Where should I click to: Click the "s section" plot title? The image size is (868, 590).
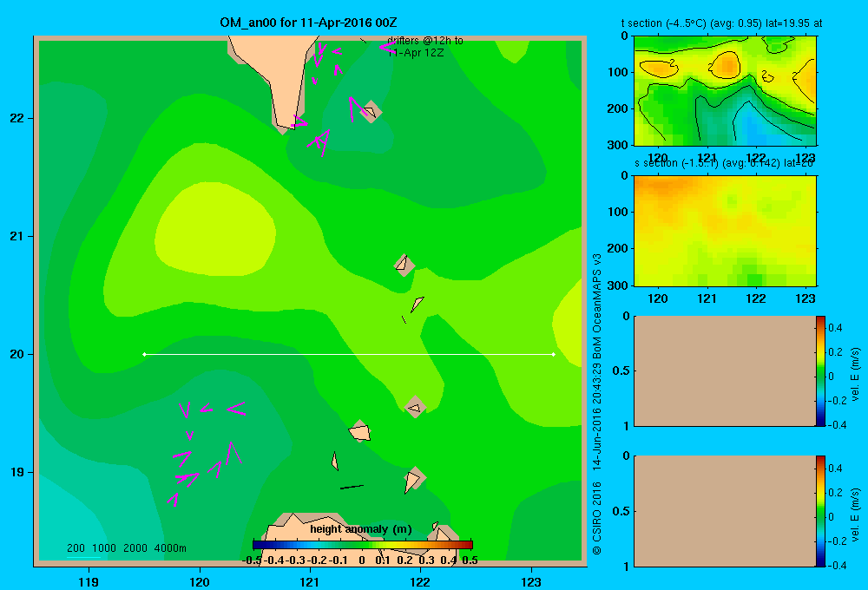(x=724, y=163)
